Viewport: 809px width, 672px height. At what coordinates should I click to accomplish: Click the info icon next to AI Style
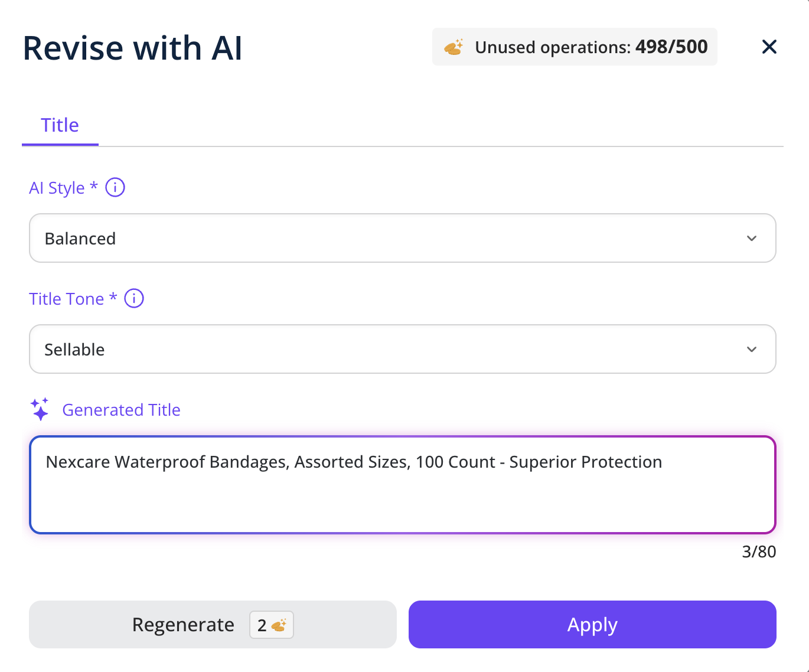tap(115, 188)
